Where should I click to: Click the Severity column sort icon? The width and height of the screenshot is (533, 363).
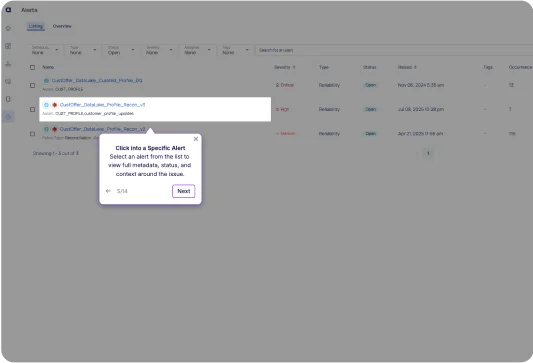click(294, 67)
